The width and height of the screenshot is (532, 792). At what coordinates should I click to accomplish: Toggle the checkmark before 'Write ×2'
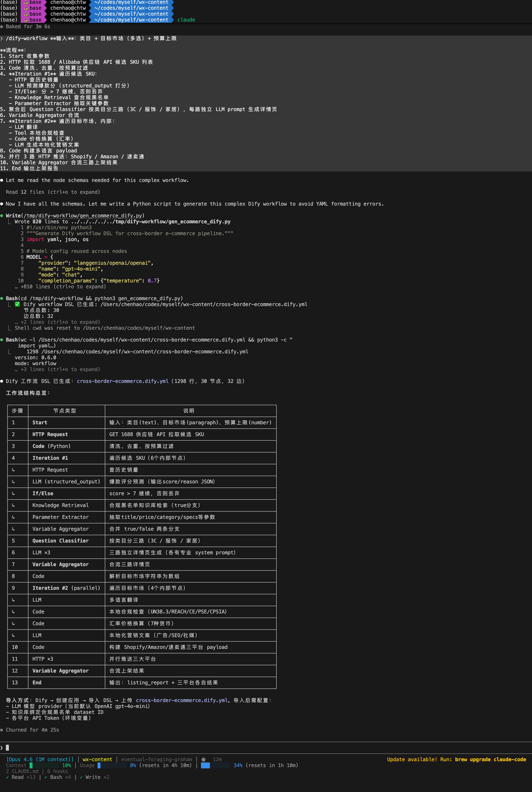81,777
